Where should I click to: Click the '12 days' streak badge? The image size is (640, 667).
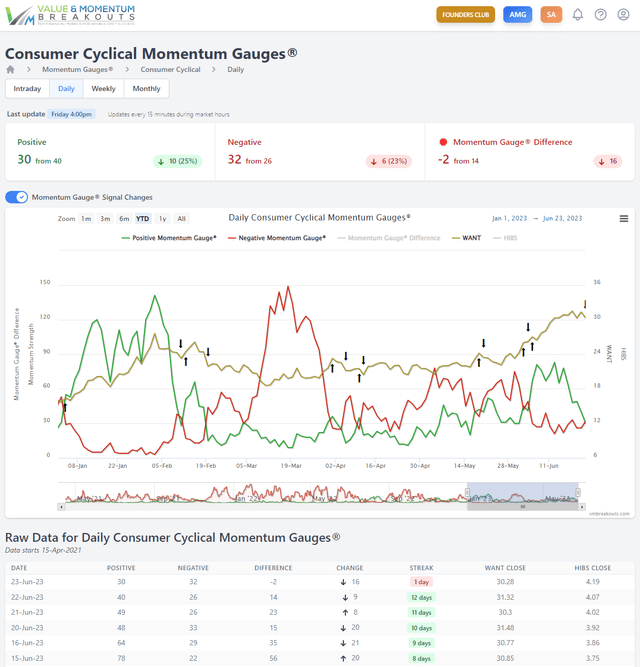coord(421,597)
